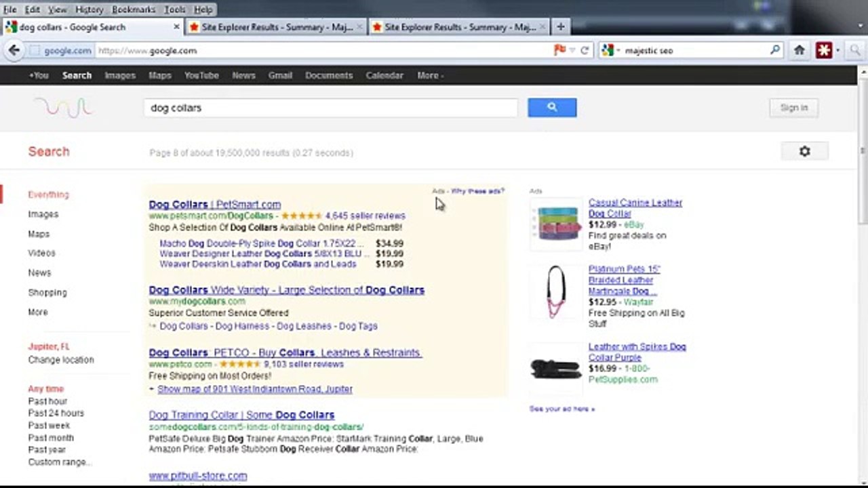
Task: Open Documents from the Google bar
Action: pos(329,75)
